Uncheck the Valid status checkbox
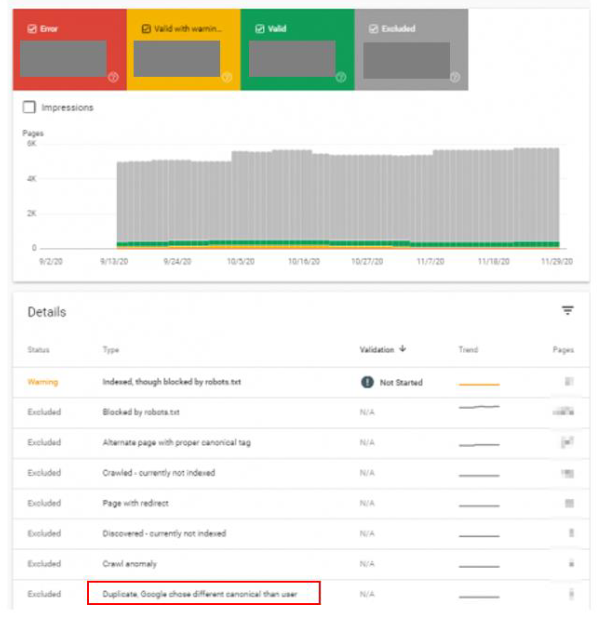Image resolution: width=609 pixels, height=633 pixels. 259,29
